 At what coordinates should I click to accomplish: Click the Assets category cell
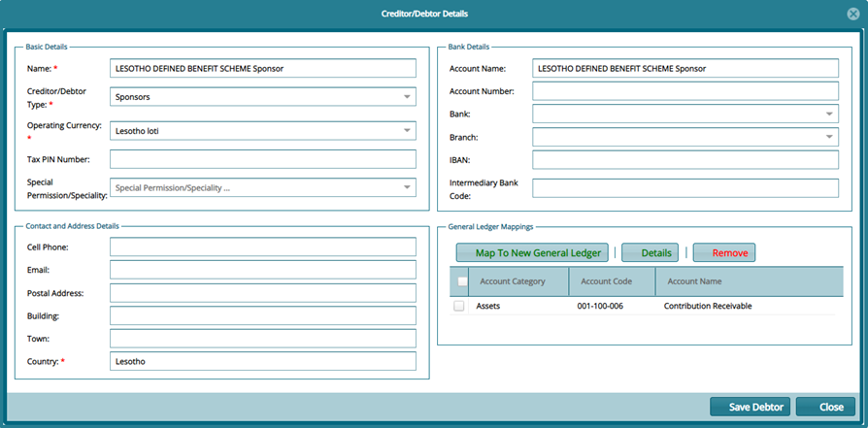click(487, 306)
